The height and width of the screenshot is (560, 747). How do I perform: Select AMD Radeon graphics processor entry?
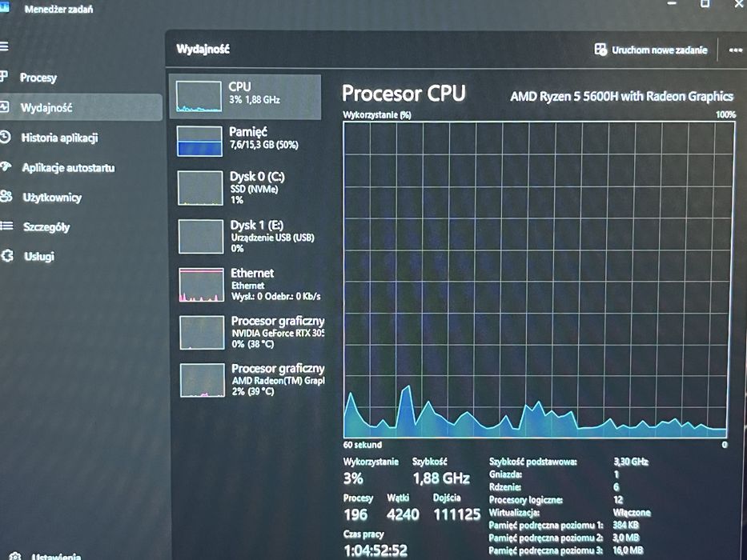click(251, 380)
